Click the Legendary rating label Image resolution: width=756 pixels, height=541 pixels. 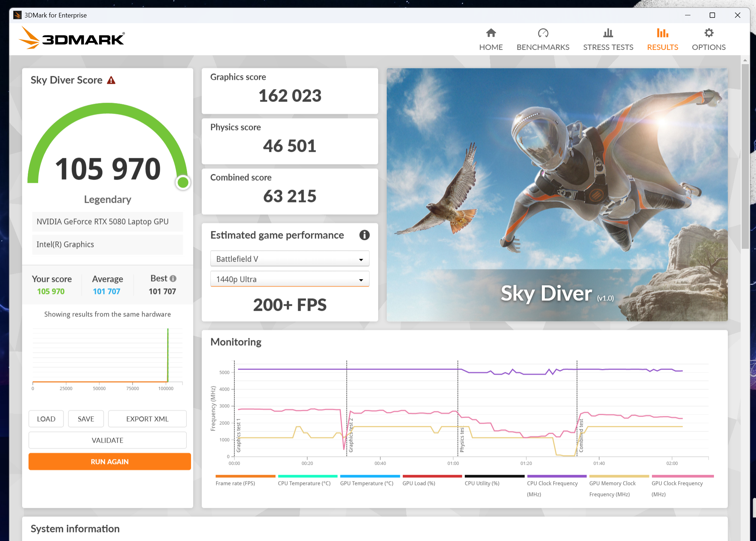click(x=108, y=199)
